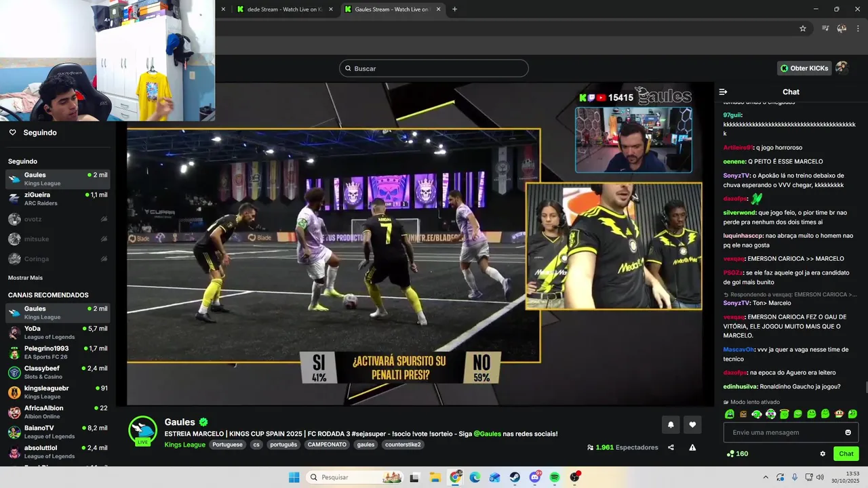Open the Windows Start menu

coord(294,477)
